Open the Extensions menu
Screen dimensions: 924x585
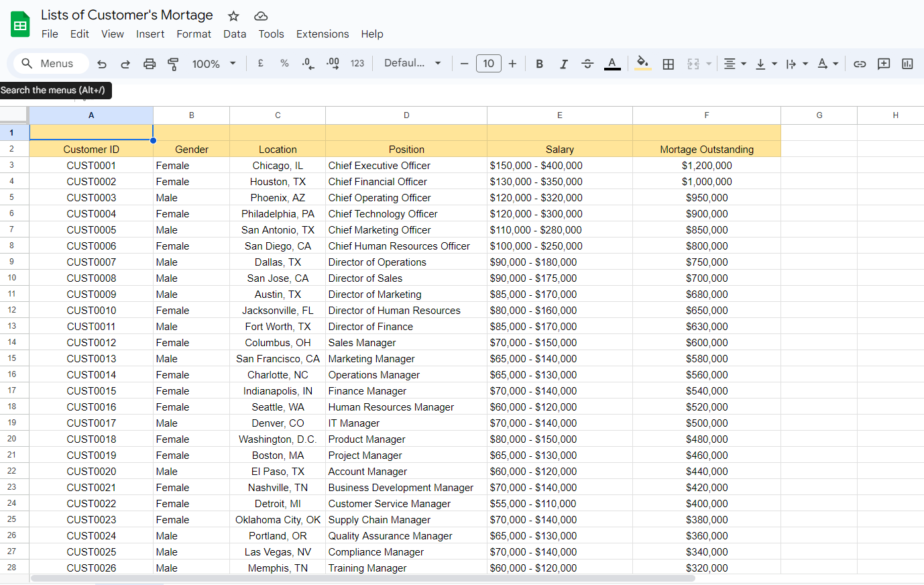pyautogui.click(x=323, y=34)
